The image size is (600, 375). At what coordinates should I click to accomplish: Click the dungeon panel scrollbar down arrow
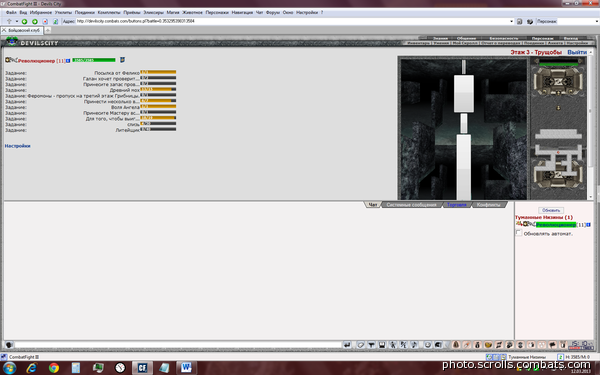[x=590, y=197]
